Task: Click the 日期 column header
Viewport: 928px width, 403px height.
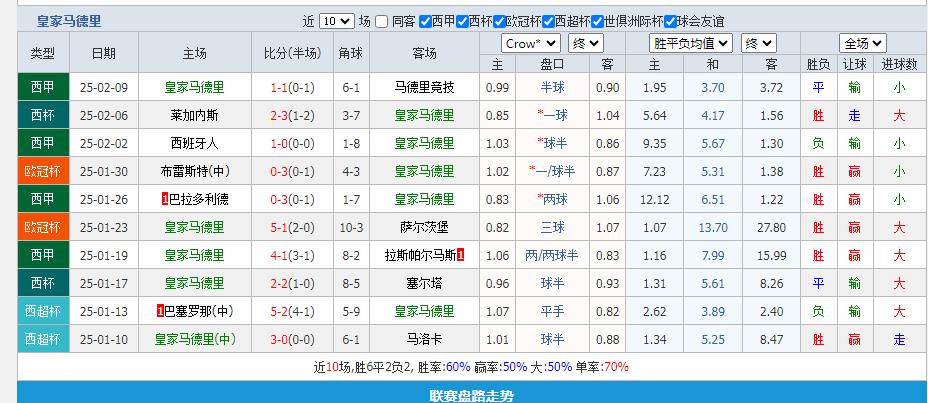Action: click(x=104, y=53)
